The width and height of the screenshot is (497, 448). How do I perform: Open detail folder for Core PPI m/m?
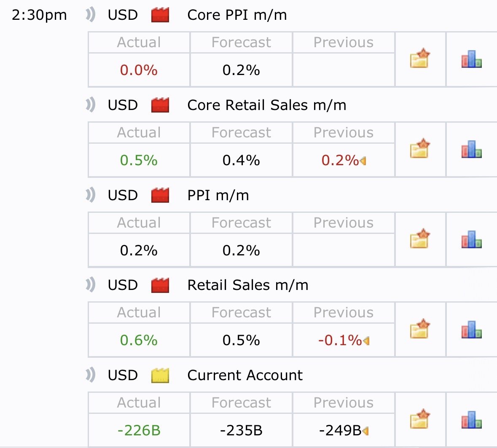point(419,59)
